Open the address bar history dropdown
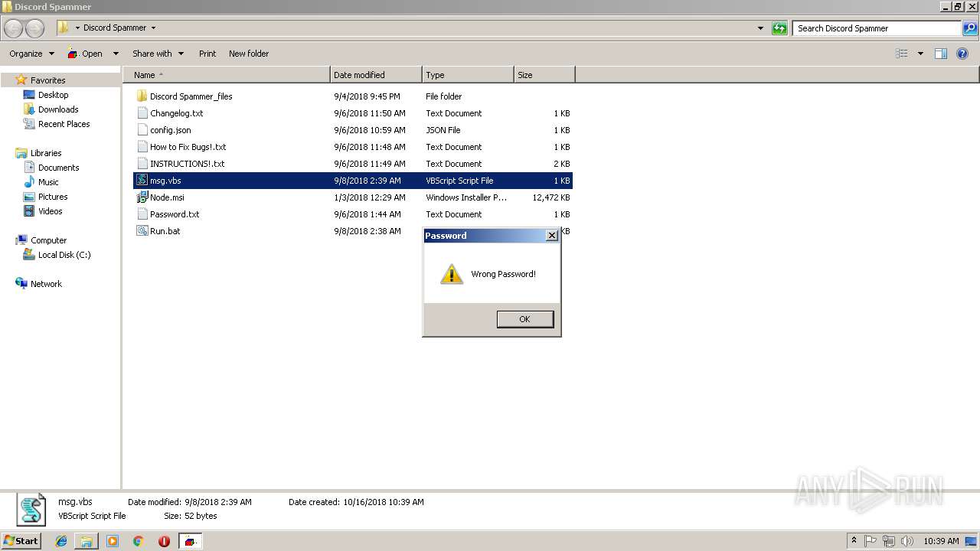This screenshot has width=980, height=551. click(760, 28)
